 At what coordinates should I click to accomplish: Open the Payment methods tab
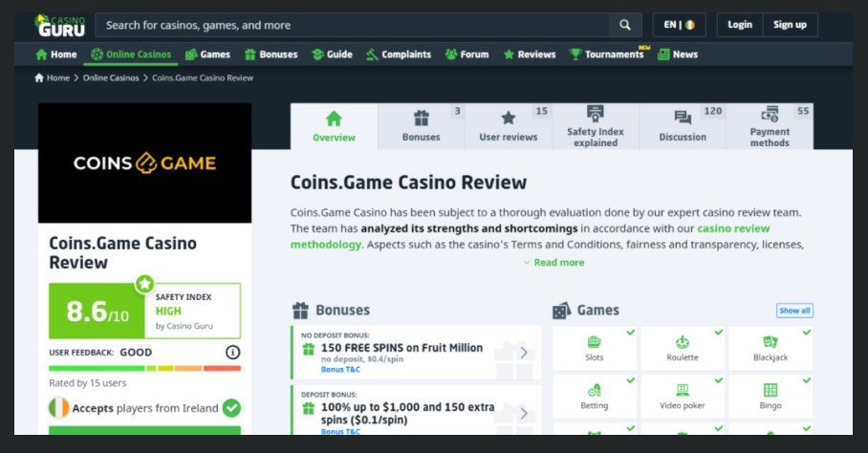click(770, 126)
